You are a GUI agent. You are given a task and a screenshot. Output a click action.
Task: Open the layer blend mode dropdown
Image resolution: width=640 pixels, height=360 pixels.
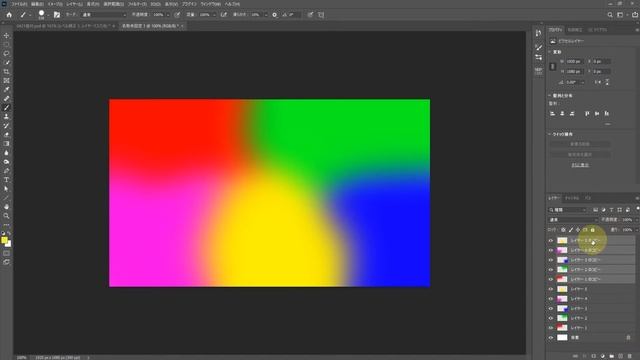(572, 220)
